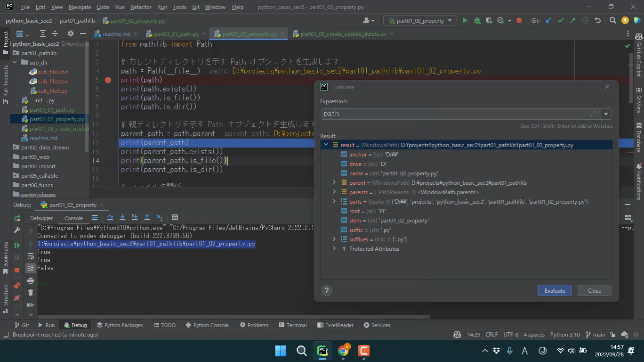Open View Breakpoints in debug sidebar

[x=17, y=286]
